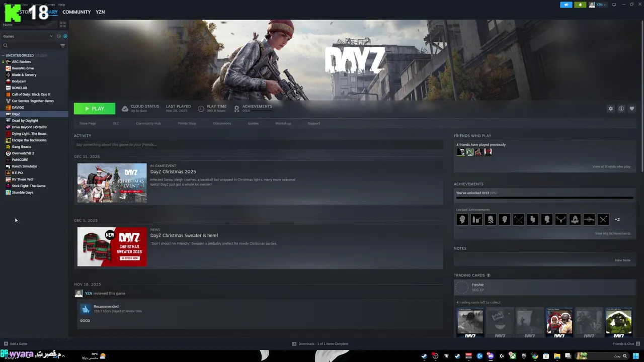Select Dead by Daylight in library
This screenshot has height=362, width=644.
(25, 121)
